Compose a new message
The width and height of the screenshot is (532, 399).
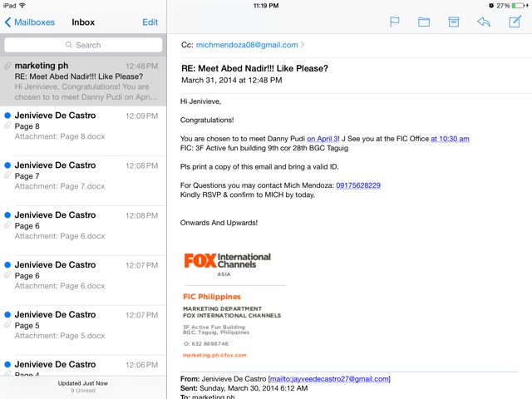pyautogui.click(x=515, y=22)
